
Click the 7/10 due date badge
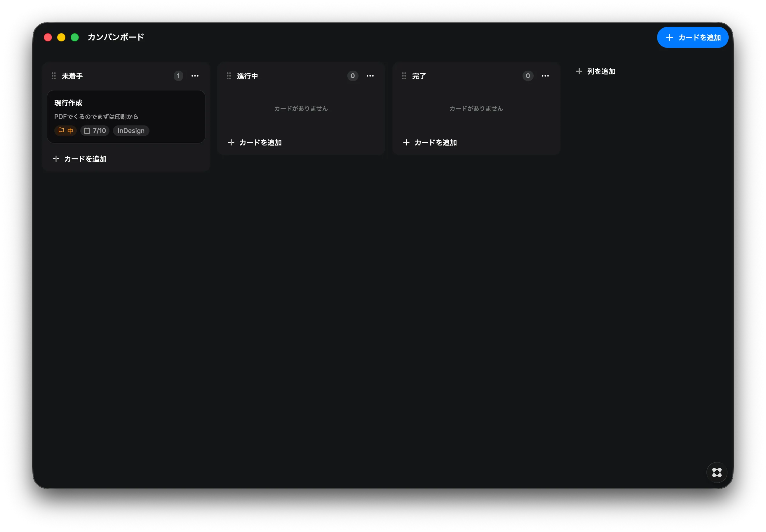tap(95, 131)
